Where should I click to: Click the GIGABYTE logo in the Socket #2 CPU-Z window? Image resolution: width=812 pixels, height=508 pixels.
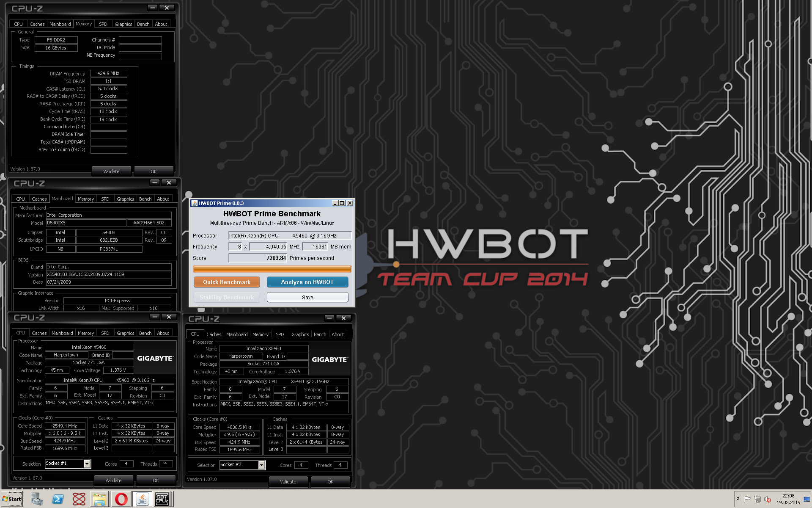click(x=330, y=359)
